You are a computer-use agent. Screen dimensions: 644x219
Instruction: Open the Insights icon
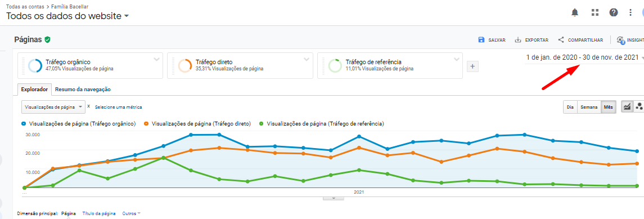coord(620,40)
